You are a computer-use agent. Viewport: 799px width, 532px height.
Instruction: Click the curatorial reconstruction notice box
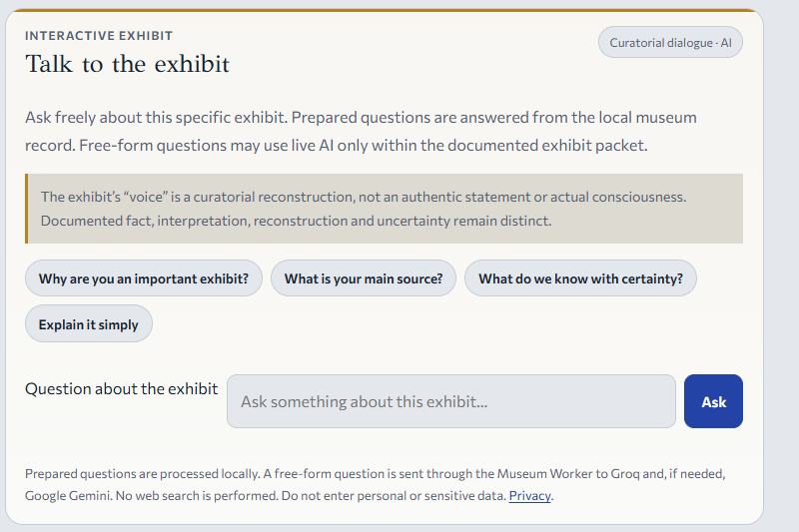pyautogui.click(x=385, y=209)
